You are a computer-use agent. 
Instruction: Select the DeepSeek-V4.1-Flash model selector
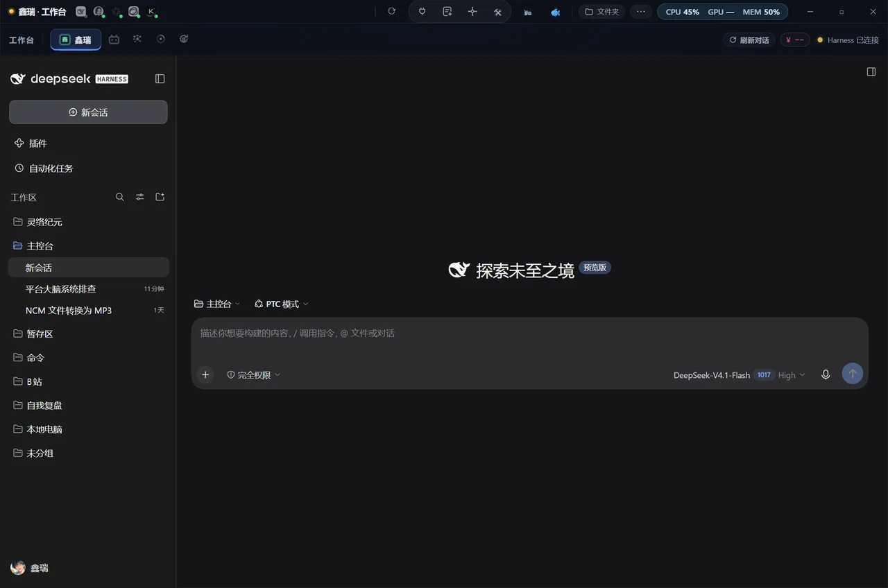(x=712, y=375)
